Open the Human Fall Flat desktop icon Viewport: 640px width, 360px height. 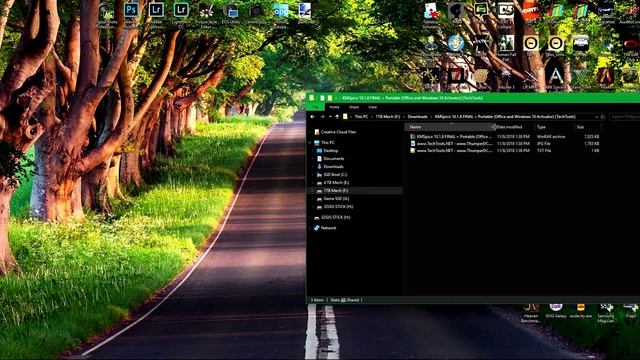[506, 43]
